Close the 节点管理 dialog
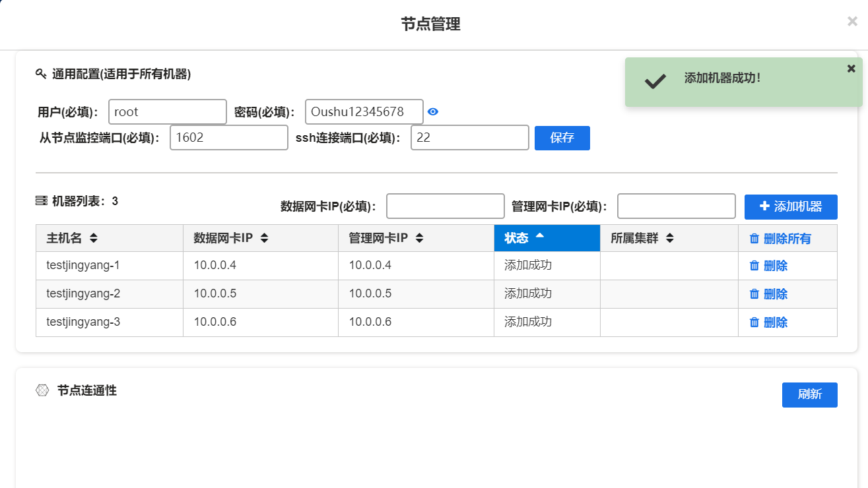Screen dimensions: 868x488 point(852,22)
